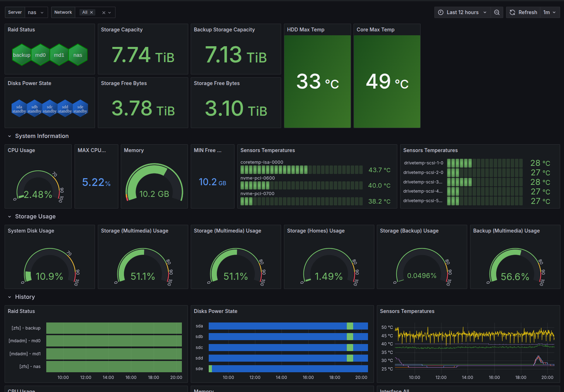Viewport: 564px width, 392px height.
Task: Click the System Disk Usage panel title
Action: 31,231
